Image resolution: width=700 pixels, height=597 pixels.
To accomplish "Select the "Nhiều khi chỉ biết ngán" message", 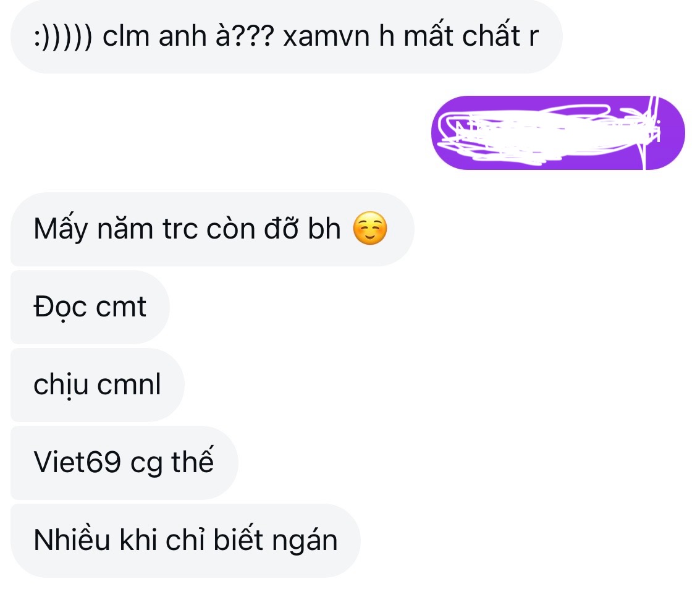I will pos(185,540).
